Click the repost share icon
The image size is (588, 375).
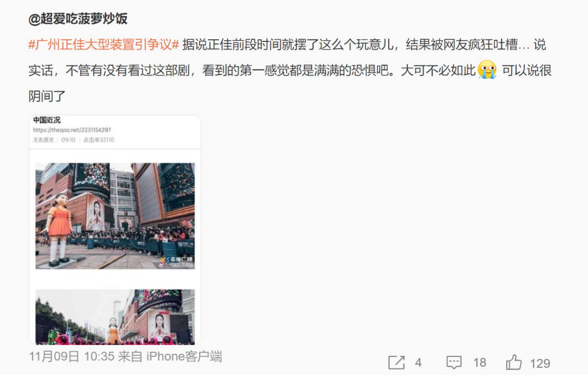pyautogui.click(x=396, y=362)
